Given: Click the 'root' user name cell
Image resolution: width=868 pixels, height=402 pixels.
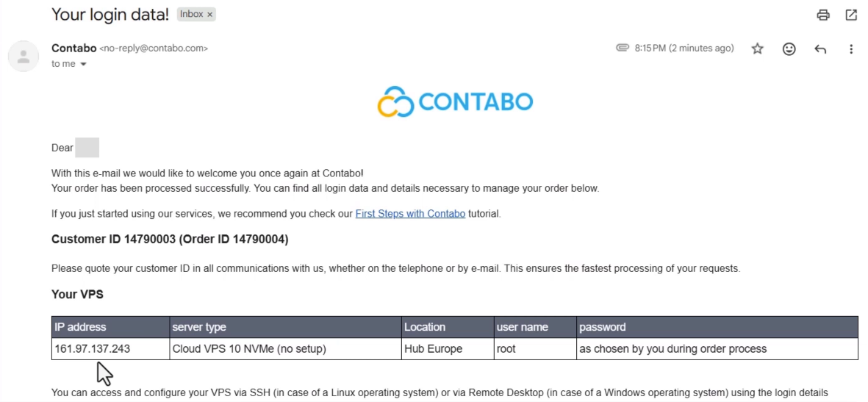Looking at the screenshot, I should [535, 349].
